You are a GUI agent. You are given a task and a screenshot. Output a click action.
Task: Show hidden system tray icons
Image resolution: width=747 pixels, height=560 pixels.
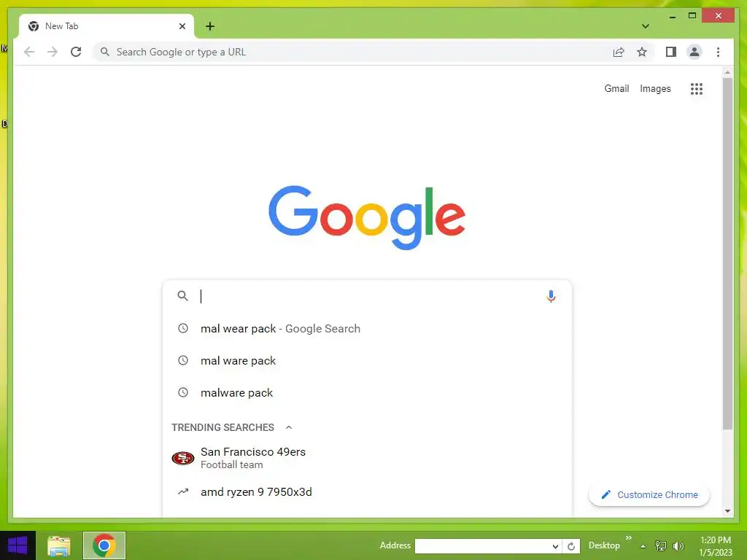pos(643,546)
